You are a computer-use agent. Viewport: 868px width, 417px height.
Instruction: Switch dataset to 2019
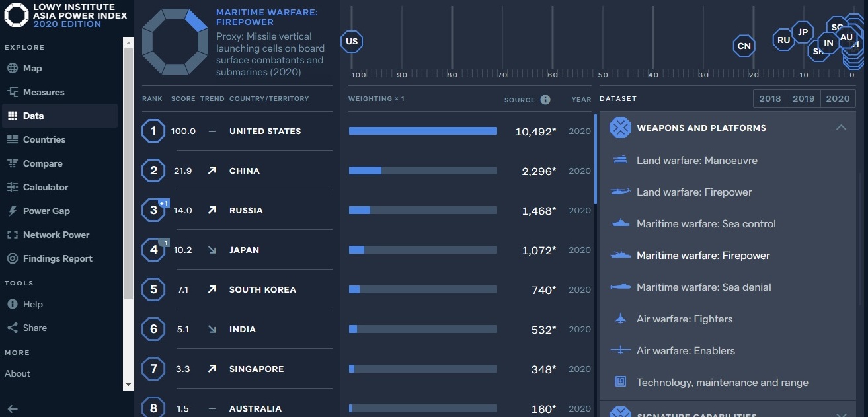click(803, 98)
